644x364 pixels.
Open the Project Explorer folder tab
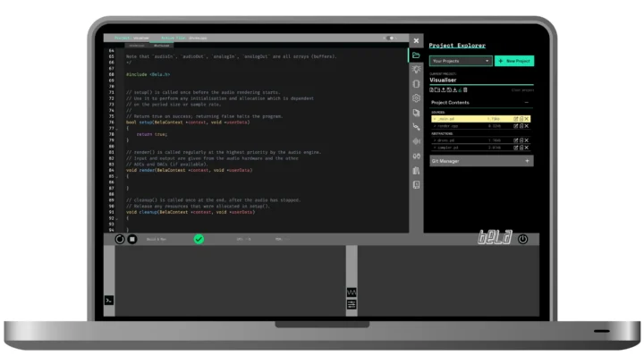tap(416, 55)
